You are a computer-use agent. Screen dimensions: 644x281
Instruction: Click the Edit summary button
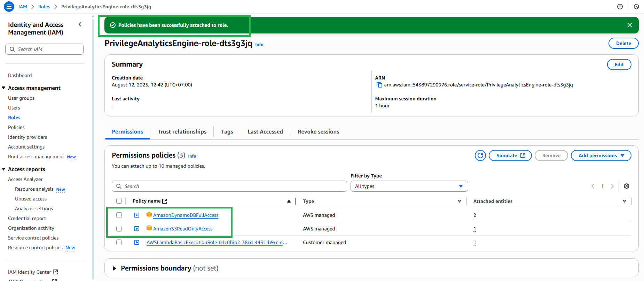pyautogui.click(x=619, y=64)
